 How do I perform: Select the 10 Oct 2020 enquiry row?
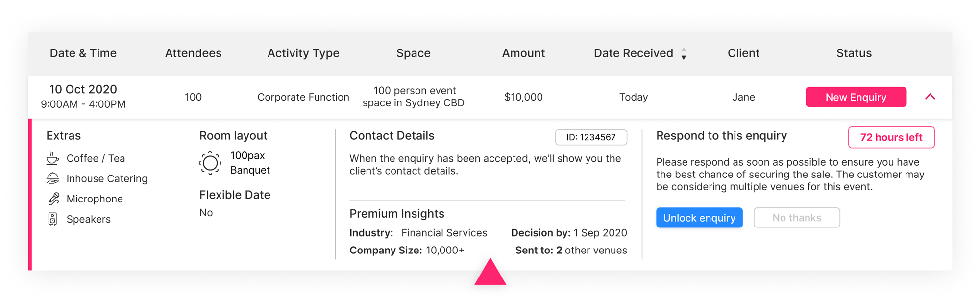(490, 97)
